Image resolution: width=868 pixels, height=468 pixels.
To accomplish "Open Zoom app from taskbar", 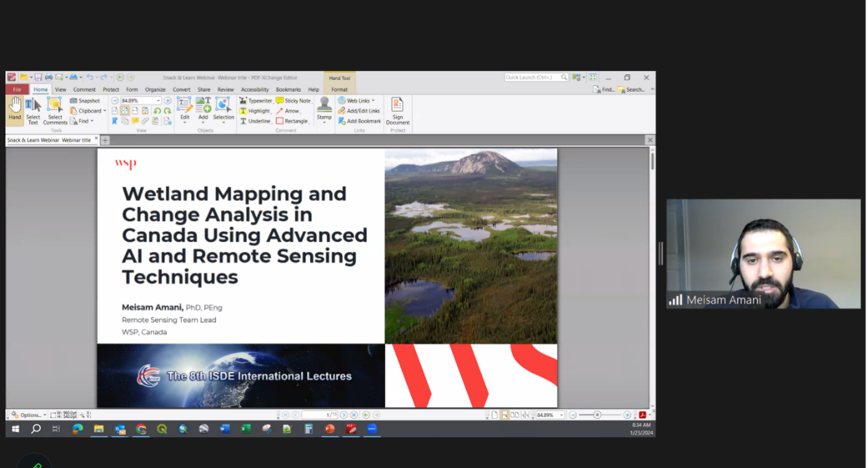I will tap(372, 429).
